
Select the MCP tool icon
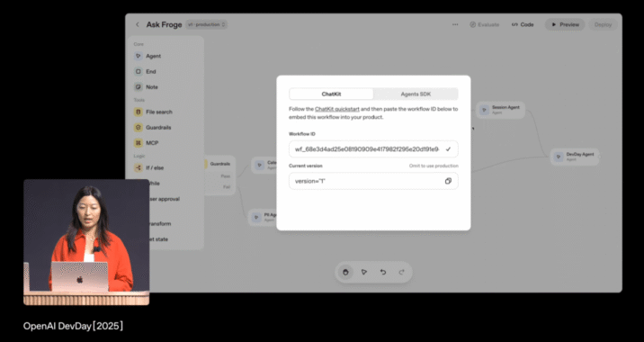(x=139, y=143)
